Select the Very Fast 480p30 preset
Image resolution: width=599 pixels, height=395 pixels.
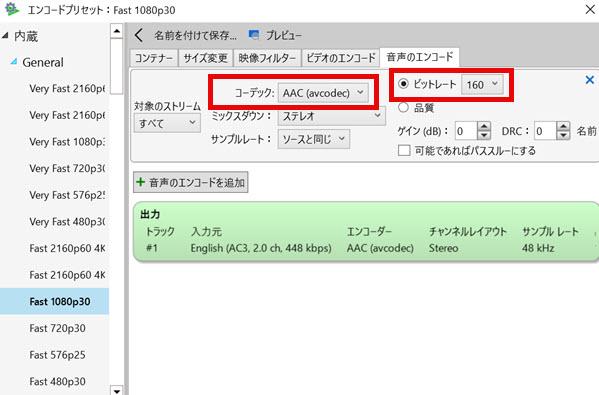(x=67, y=222)
